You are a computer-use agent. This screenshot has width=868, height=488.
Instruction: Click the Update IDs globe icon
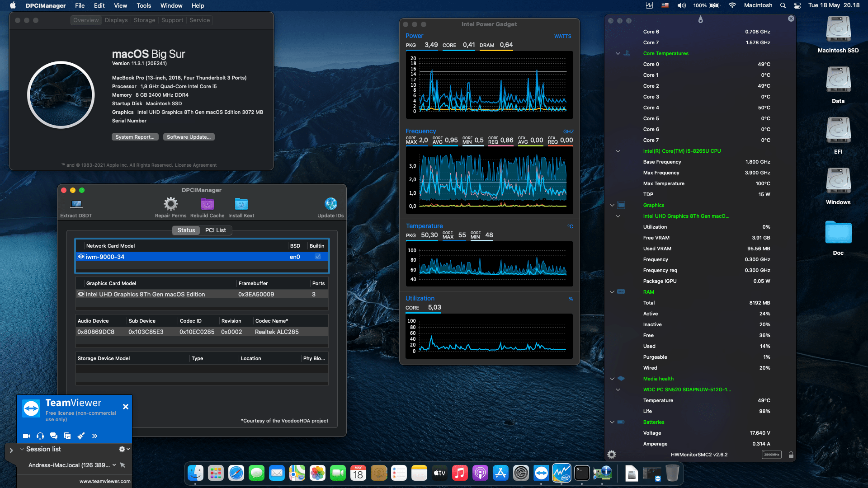click(330, 204)
